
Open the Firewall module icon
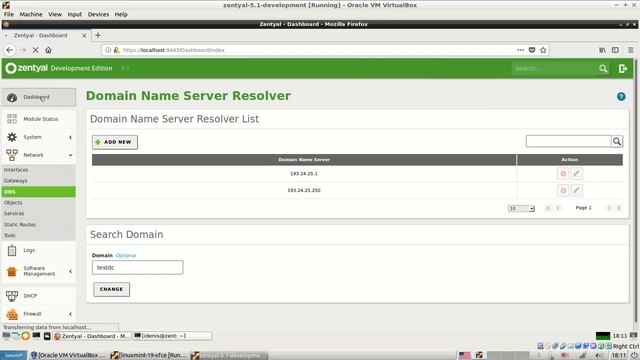click(x=12, y=314)
